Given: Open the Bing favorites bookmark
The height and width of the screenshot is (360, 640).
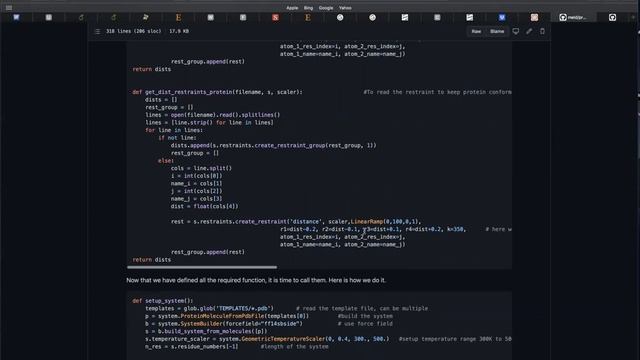Looking at the screenshot, I should [x=308, y=8].
